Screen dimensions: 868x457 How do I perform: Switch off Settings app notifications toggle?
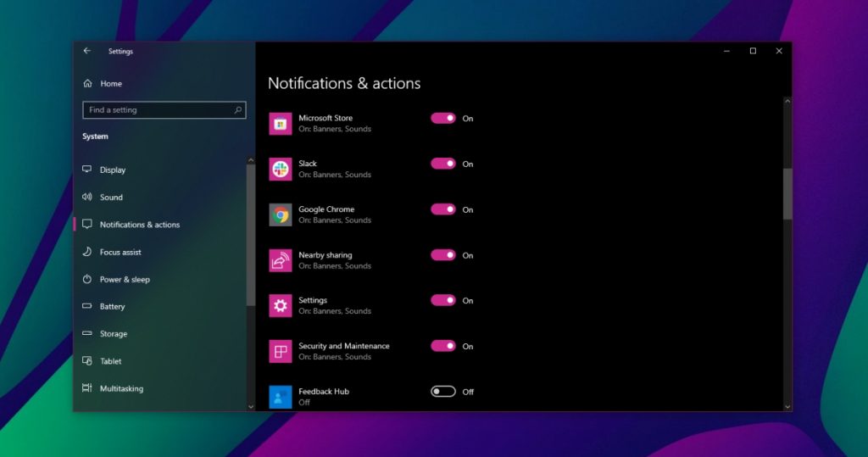[x=442, y=300]
